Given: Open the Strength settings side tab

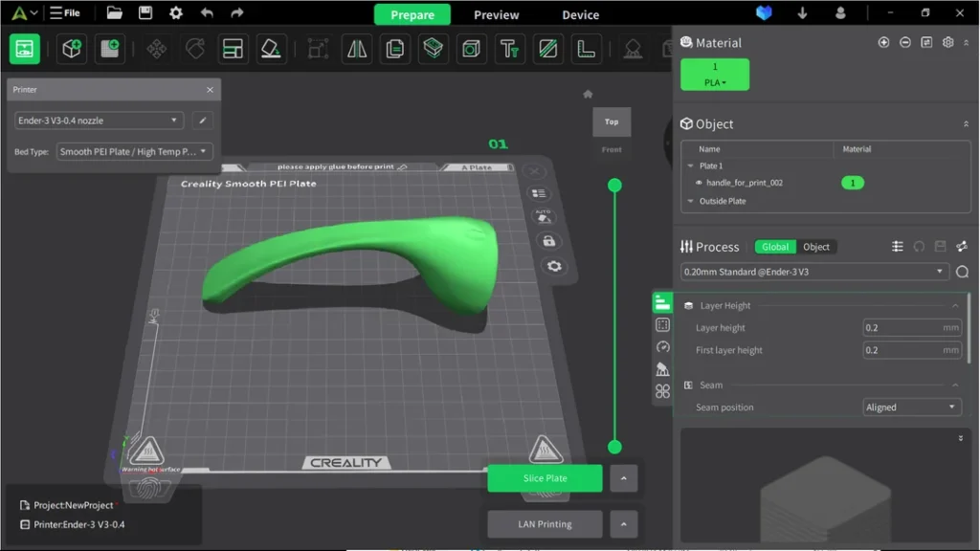Looking at the screenshot, I should click(662, 325).
